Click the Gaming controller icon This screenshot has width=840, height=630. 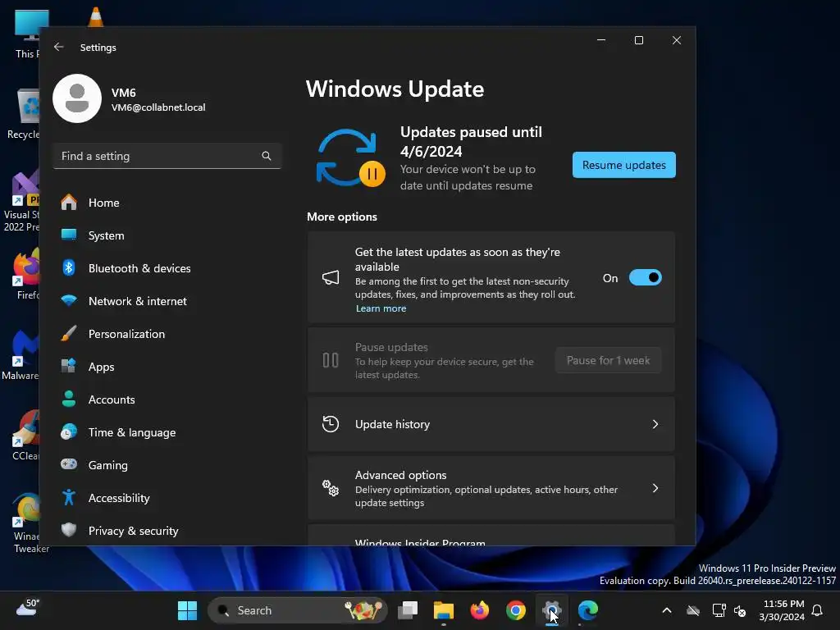(69, 464)
